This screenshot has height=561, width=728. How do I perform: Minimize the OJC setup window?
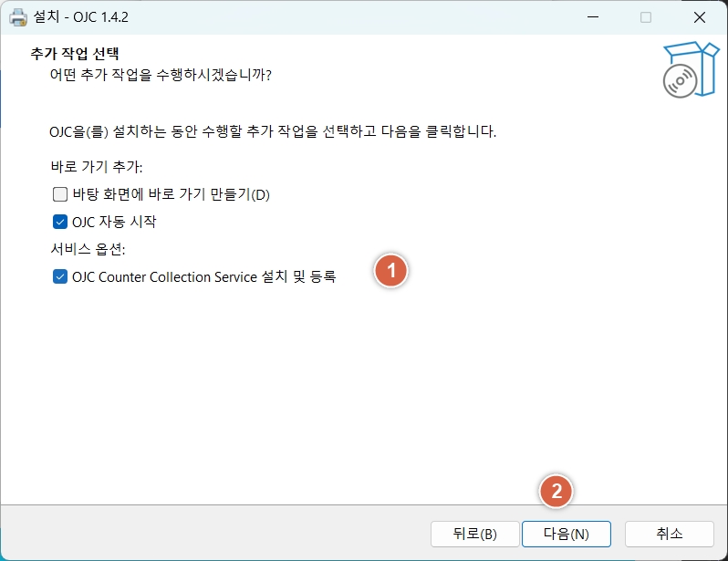[x=593, y=17]
